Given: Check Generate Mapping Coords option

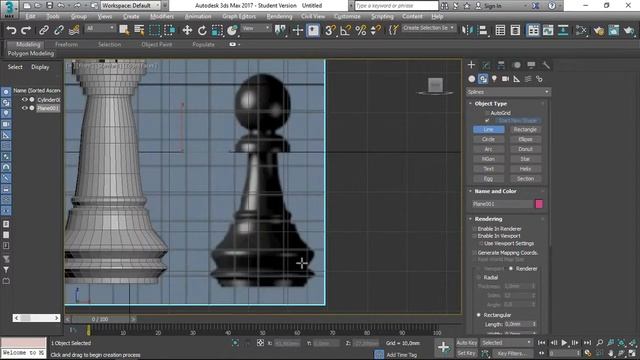Looking at the screenshot, I should click(x=475, y=253).
